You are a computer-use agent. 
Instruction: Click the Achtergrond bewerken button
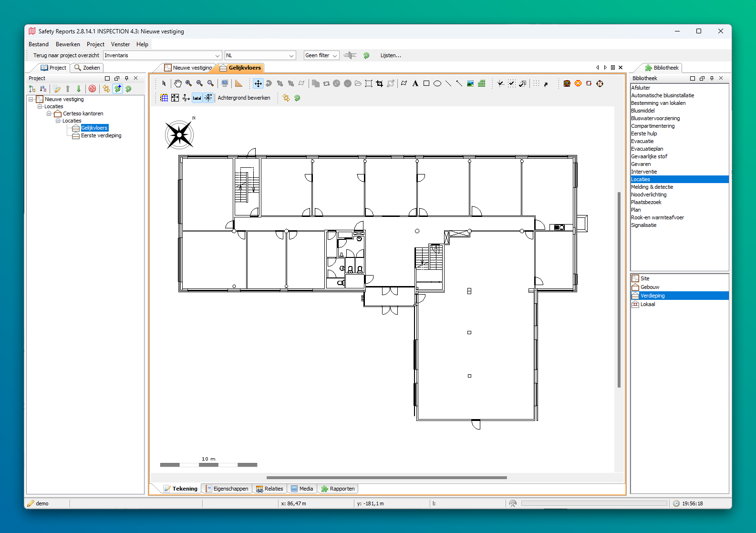[244, 98]
